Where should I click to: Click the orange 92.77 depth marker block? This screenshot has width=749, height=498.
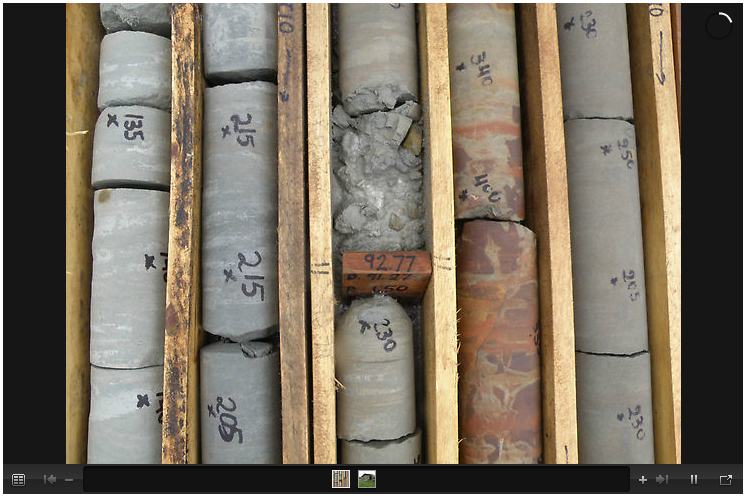point(386,274)
